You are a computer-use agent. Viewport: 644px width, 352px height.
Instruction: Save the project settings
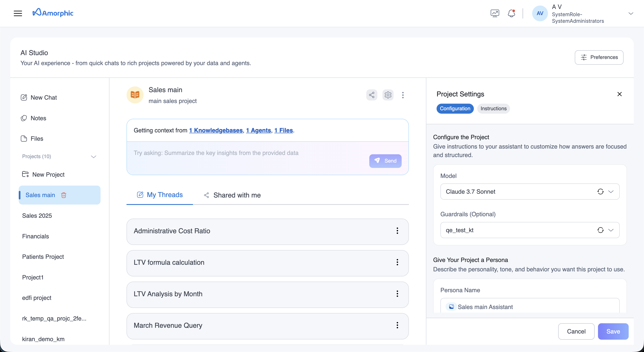tap(613, 331)
